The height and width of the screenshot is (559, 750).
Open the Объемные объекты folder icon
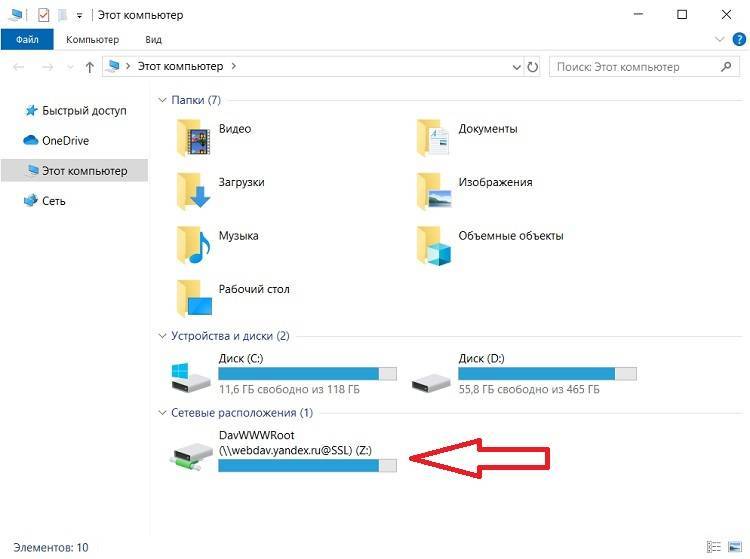434,245
